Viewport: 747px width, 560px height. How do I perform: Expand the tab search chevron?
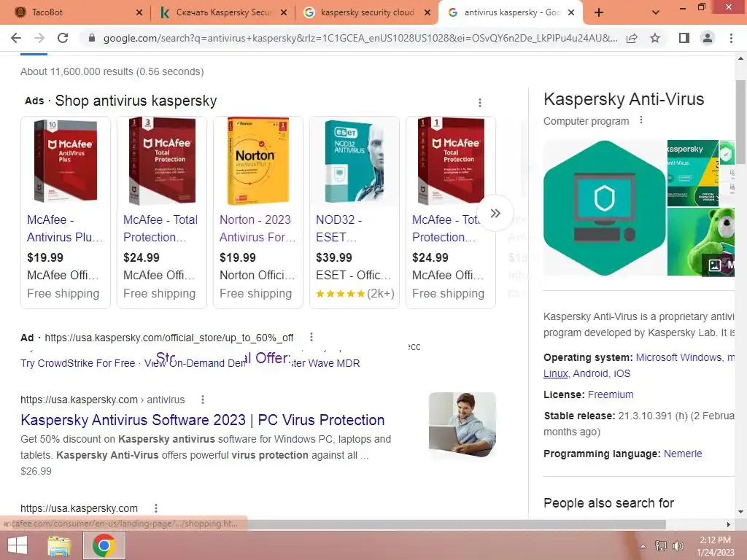pyautogui.click(x=656, y=12)
